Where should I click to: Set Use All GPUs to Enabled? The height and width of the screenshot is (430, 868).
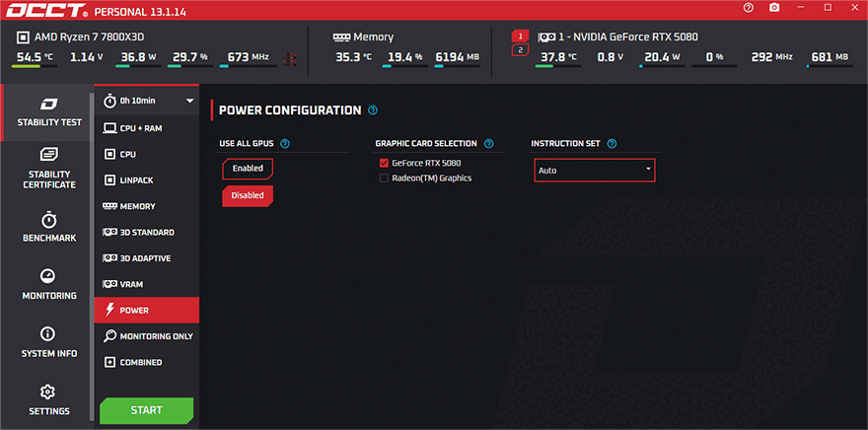pos(248,169)
